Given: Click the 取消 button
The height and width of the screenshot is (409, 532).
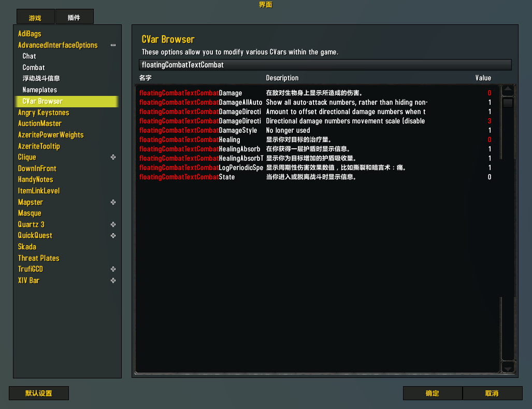Looking at the screenshot, I should coord(492,393).
